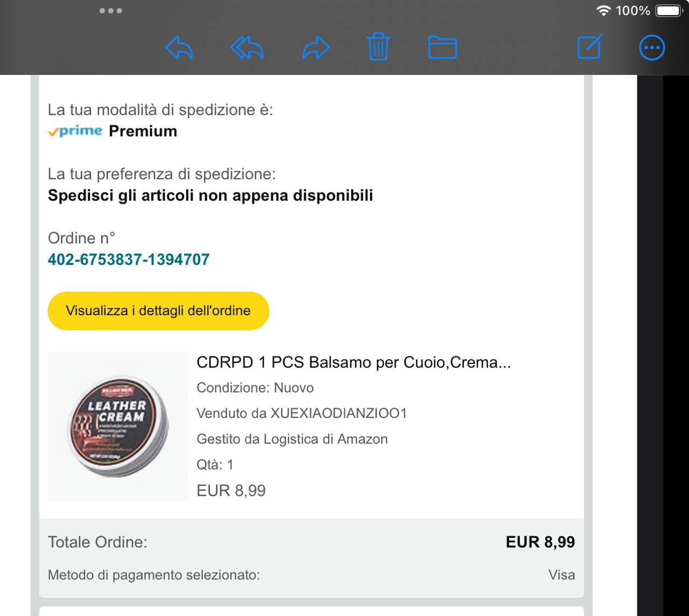The image size is (689, 616).
Task: Tap the prime logo badge
Action: pos(75,131)
